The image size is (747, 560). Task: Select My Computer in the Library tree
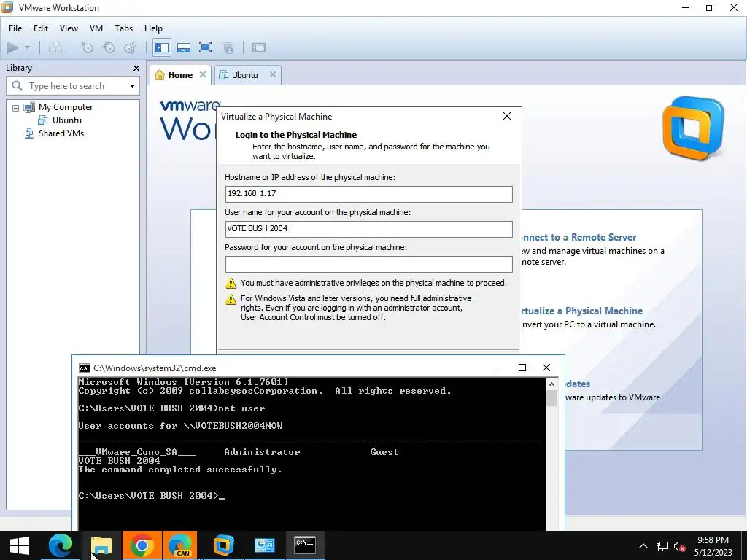(66, 107)
